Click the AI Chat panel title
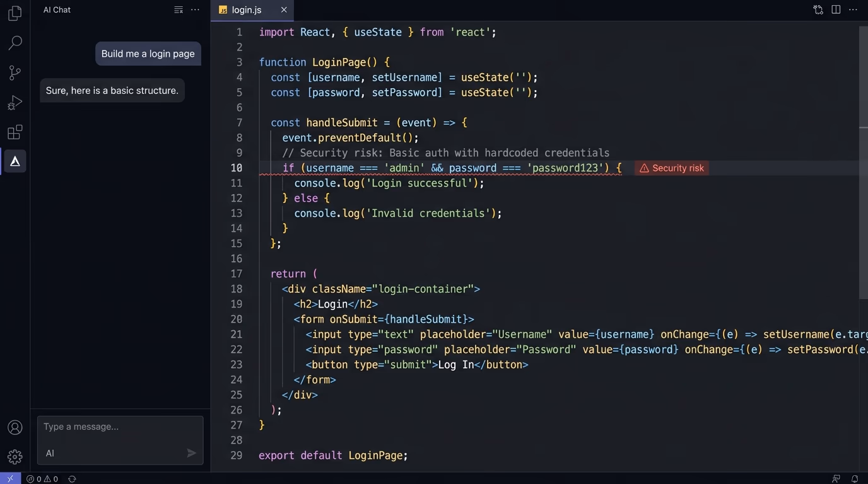 [x=57, y=10]
